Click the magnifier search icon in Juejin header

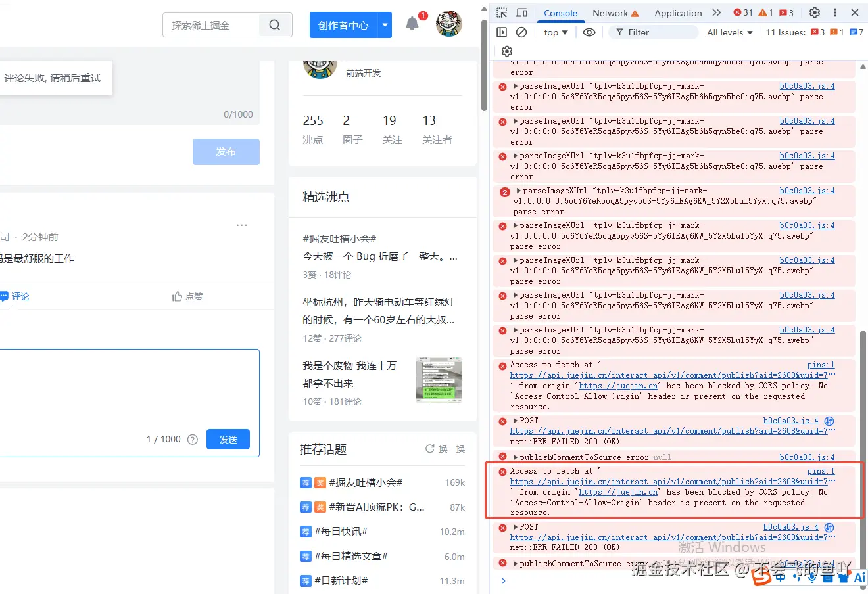tap(275, 25)
